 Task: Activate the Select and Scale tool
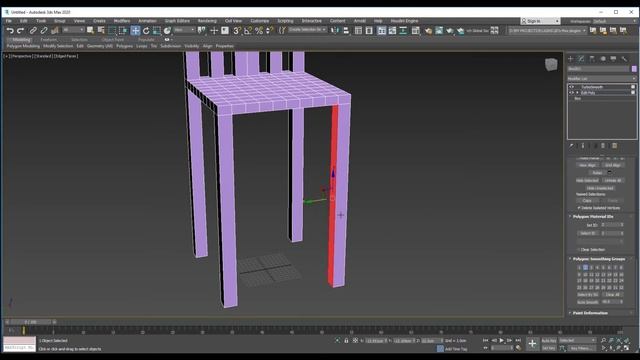157,31
